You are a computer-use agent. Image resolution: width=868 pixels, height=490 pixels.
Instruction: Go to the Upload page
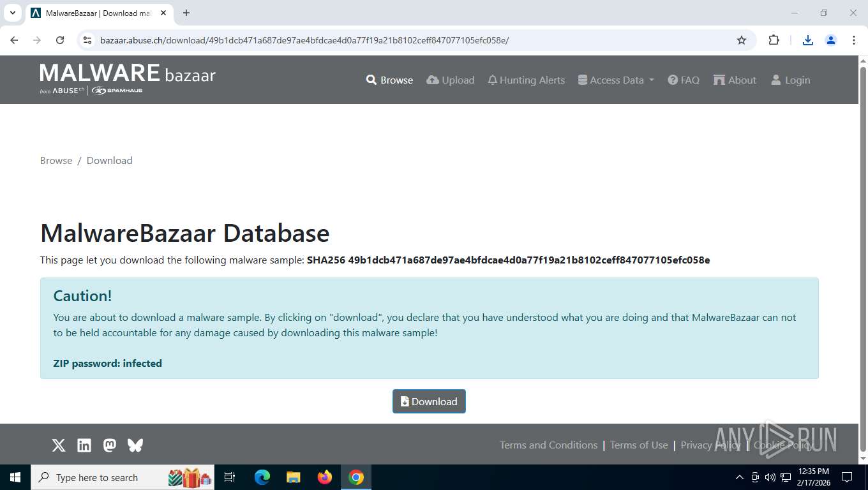click(x=451, y=80)
